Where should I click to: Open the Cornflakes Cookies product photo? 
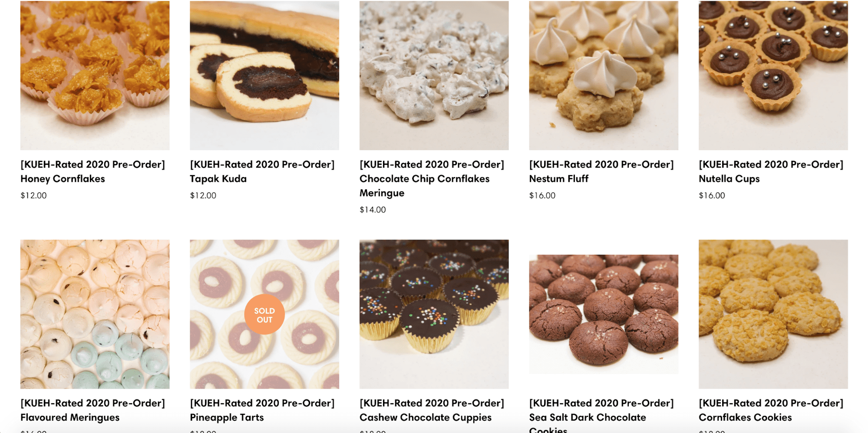click(x=773, y=314)
